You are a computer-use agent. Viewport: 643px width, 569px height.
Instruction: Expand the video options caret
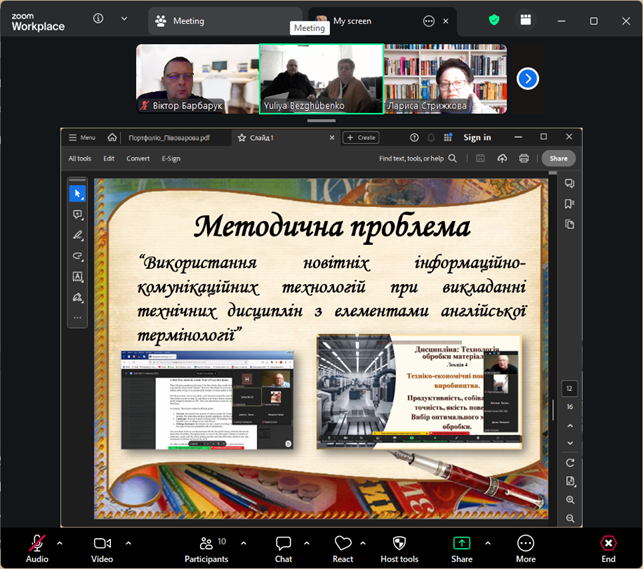pyautogui.click(x=128, y=543)
